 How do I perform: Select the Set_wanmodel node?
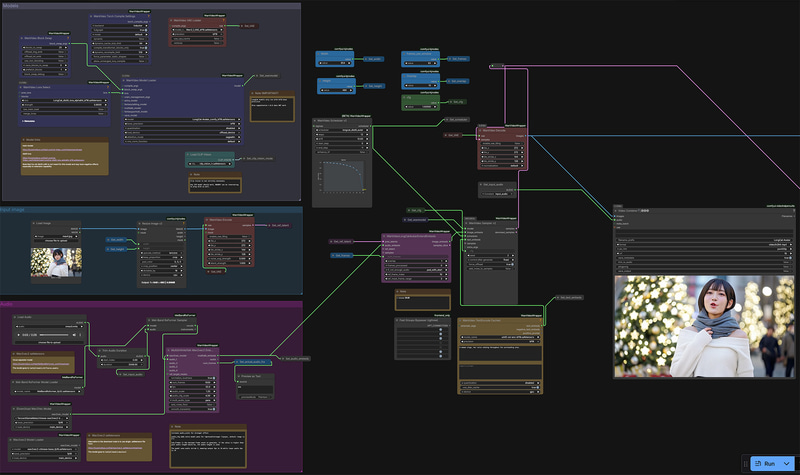(267, 76)
